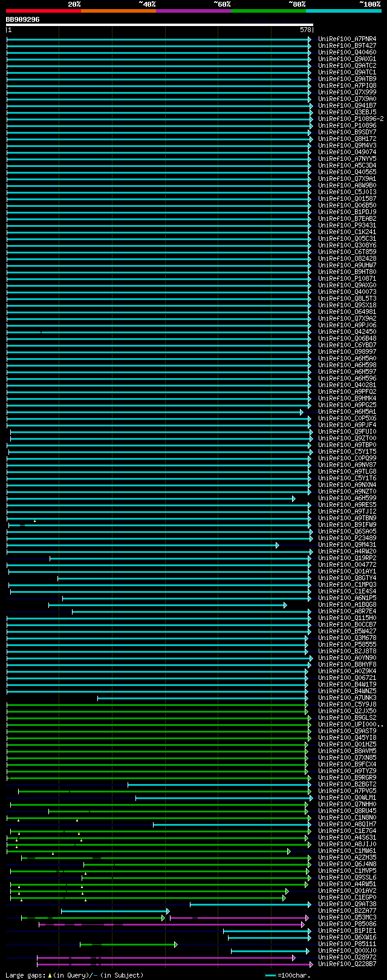The width and height of the screenshot is (387, 980).
Task: Select the UniRef100_P85111 label
Action: coord(347,944)
